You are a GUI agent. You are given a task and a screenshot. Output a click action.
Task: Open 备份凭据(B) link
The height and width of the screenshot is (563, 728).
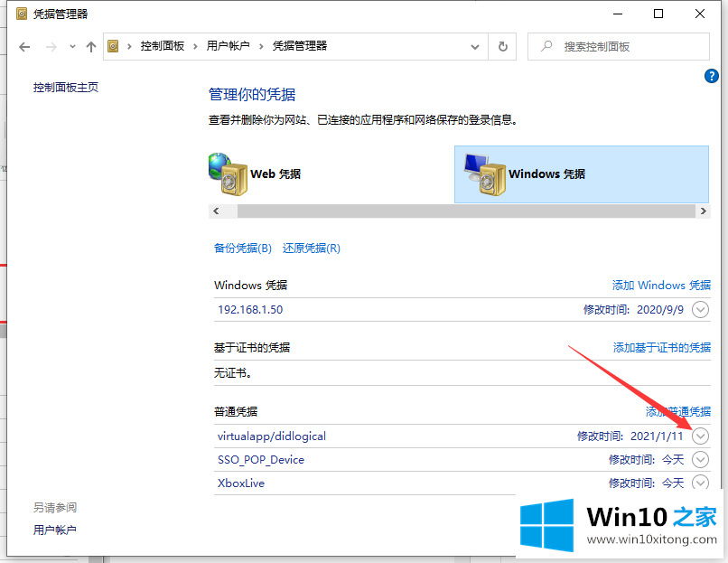click(x=242, y=248)
